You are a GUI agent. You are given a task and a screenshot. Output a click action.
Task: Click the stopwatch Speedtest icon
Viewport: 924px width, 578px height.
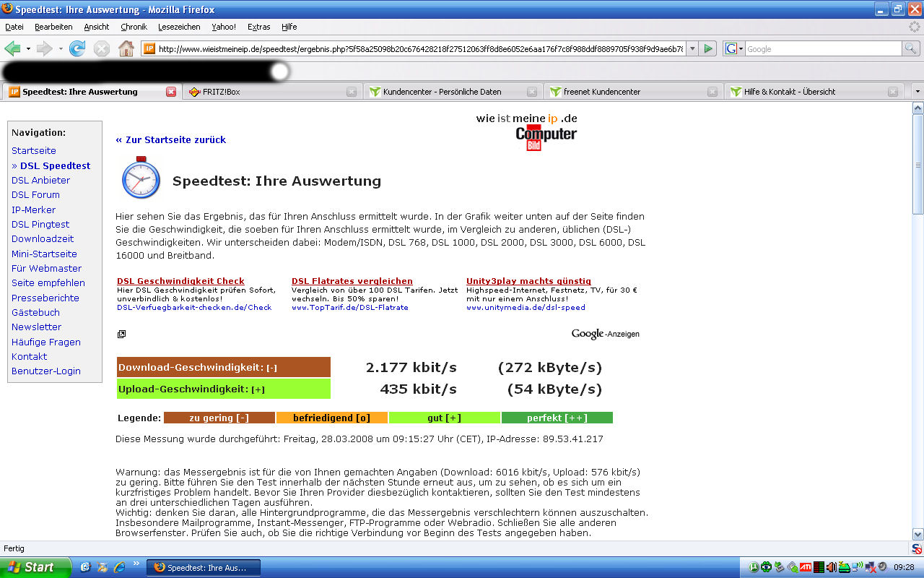point(141,178)
